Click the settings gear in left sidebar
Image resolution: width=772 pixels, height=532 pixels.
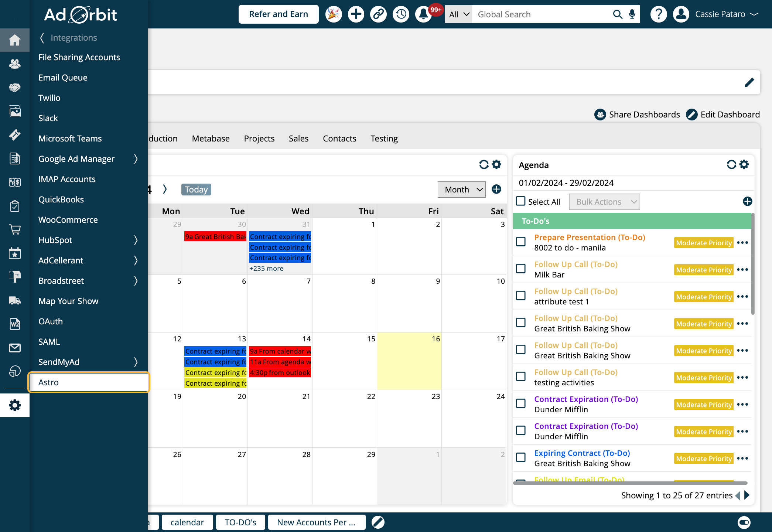[x=15, y=405]
